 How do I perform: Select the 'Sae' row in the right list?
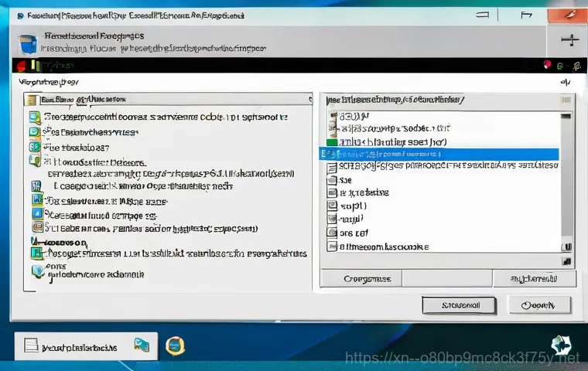pyautogui.click(x=443, y=180)
